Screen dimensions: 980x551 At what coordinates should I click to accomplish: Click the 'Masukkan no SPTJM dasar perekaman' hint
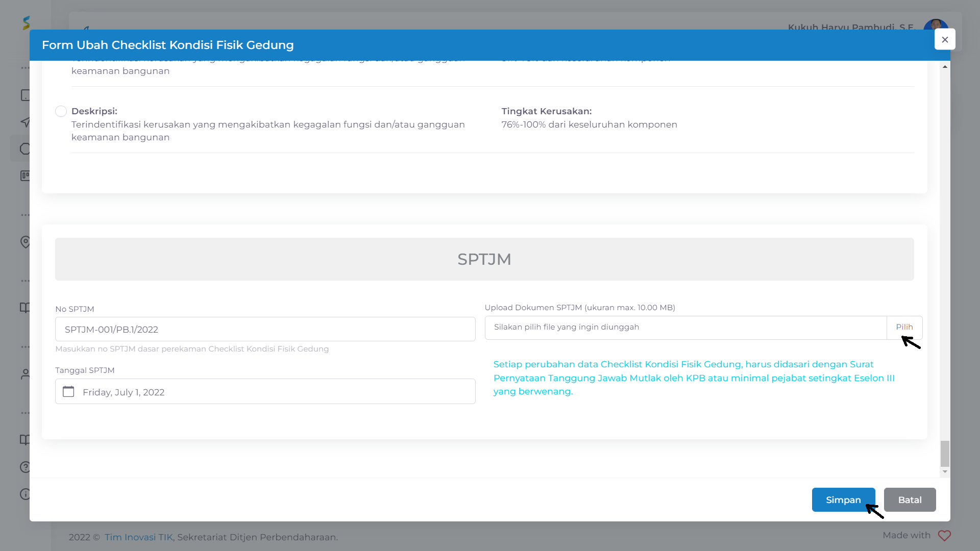192,349
